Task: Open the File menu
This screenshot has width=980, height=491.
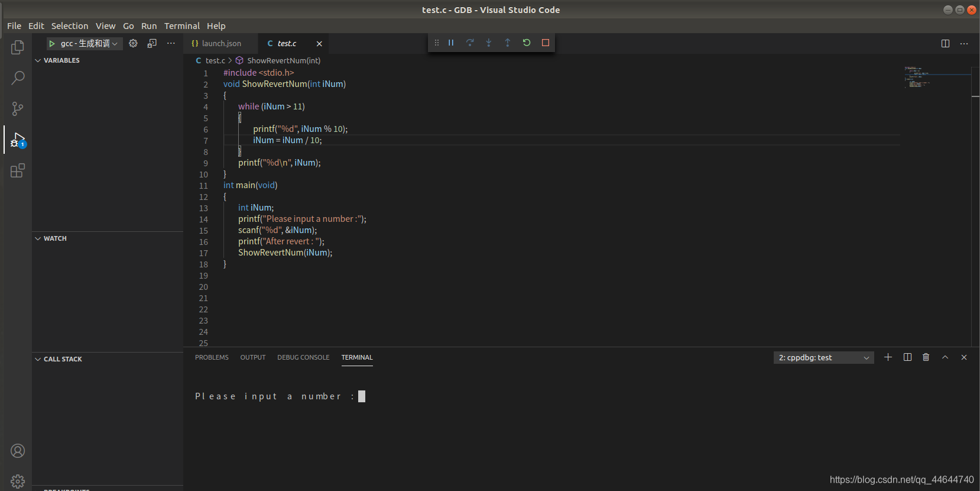Action: tap(14, 26)
